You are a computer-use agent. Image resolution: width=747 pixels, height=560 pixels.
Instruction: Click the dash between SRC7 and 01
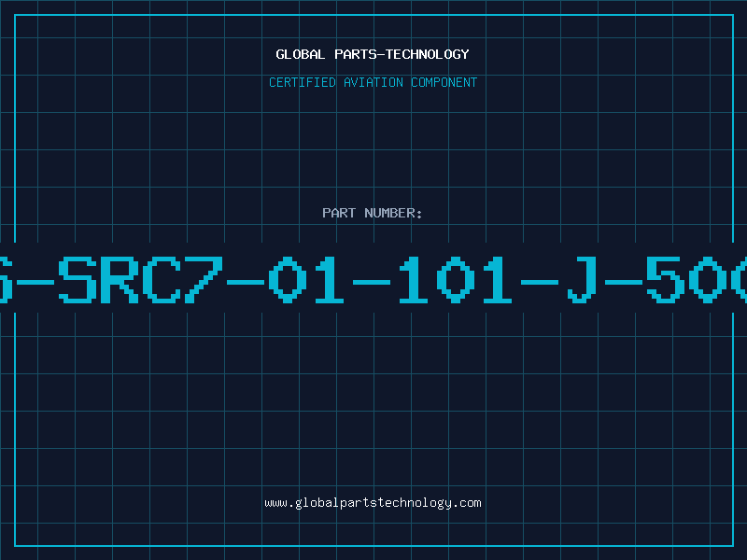click(x=246, y=282)
